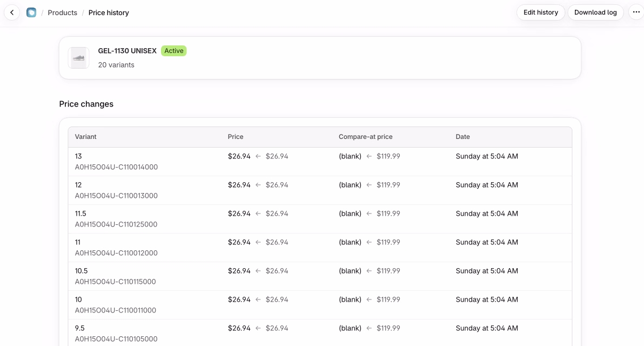Select variant 9.5 row label
Viewport: 644px width, 346px height.
pos(79,329)
